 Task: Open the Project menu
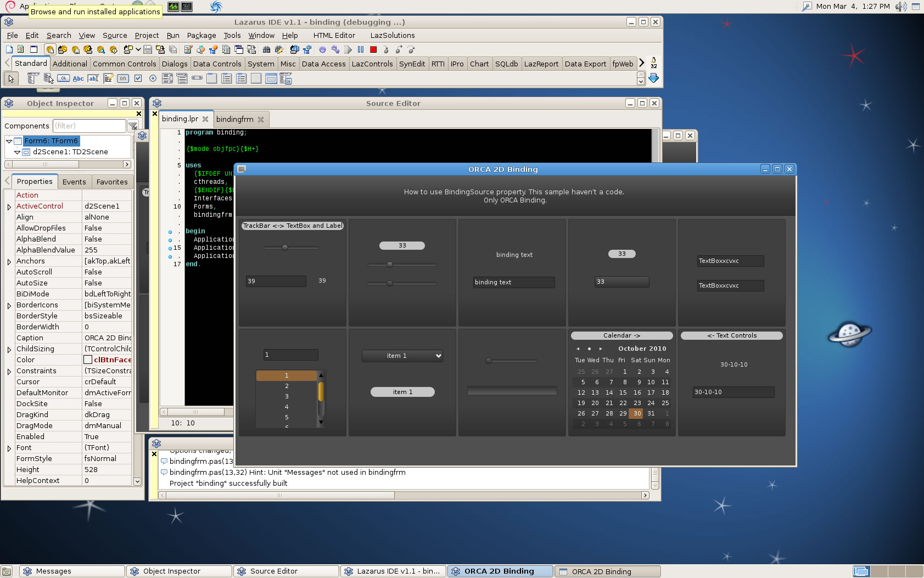coord(147,35)
